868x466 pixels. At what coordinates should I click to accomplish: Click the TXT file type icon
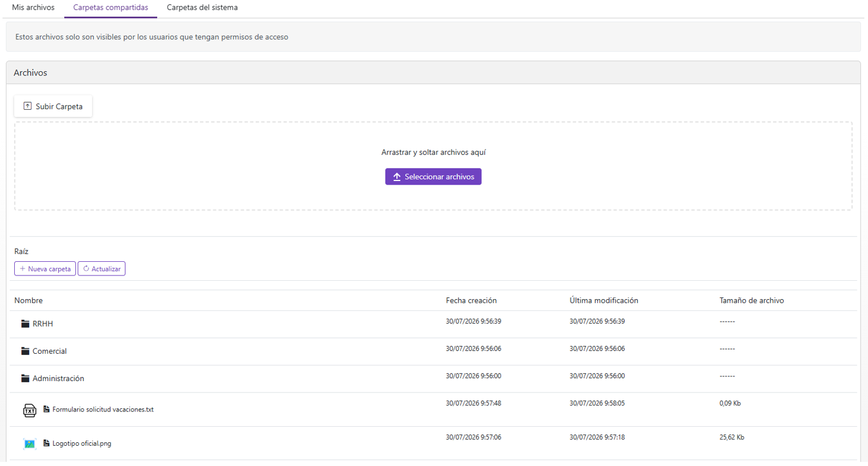[x=30, y=410]
